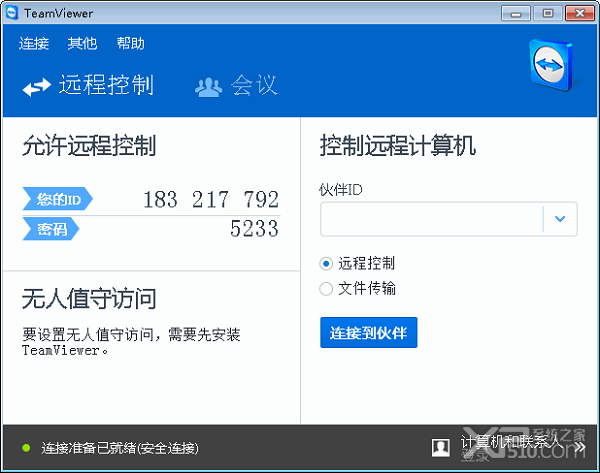Open 计算机和联系人 panel

pyautogui.click(x=510, y=442)
